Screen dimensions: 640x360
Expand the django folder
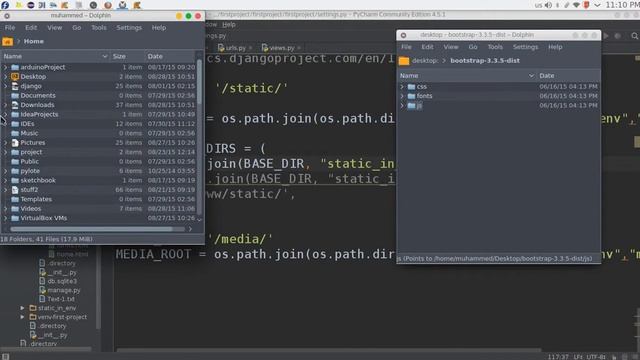coord(5,86)
